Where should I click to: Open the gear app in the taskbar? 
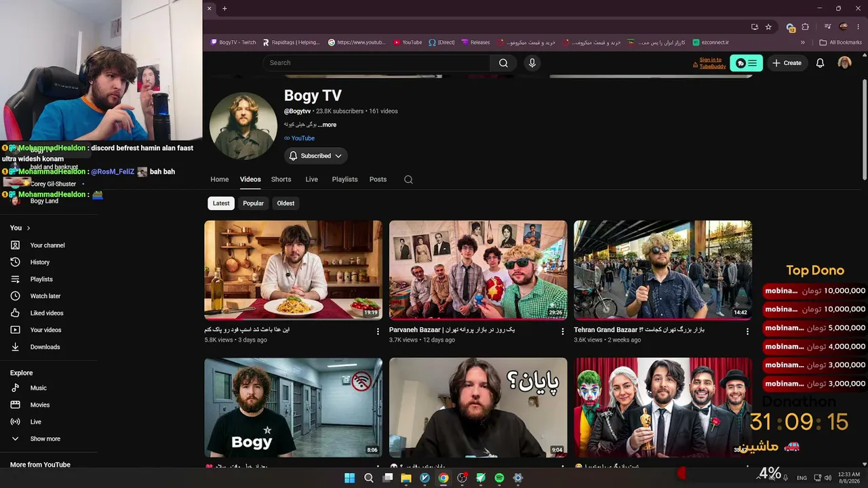(518, 478)
